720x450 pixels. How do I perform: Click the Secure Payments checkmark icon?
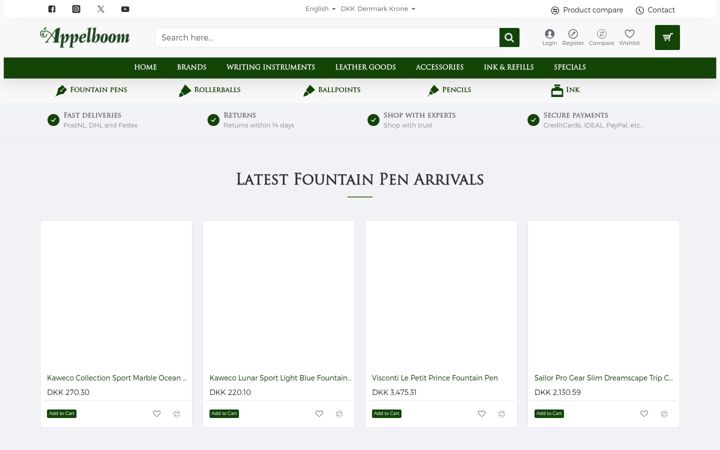tap(533, 120)
